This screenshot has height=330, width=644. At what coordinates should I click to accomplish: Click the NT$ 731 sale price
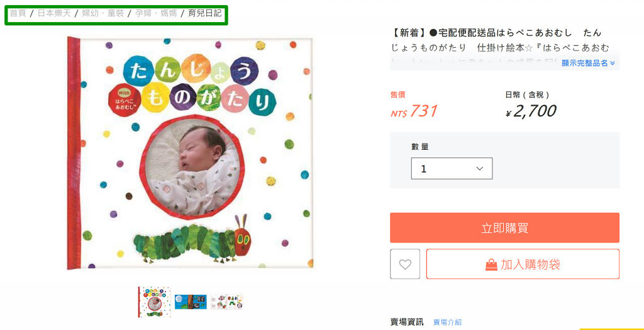414,111
